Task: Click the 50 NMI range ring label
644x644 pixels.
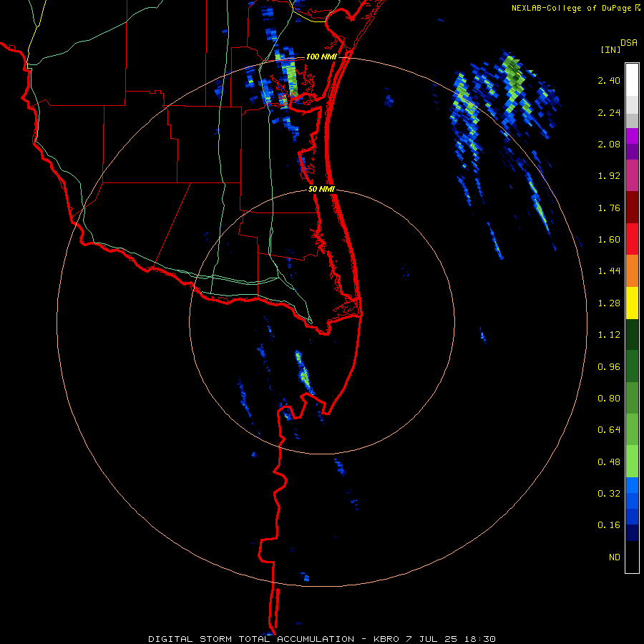Action: 321,189
